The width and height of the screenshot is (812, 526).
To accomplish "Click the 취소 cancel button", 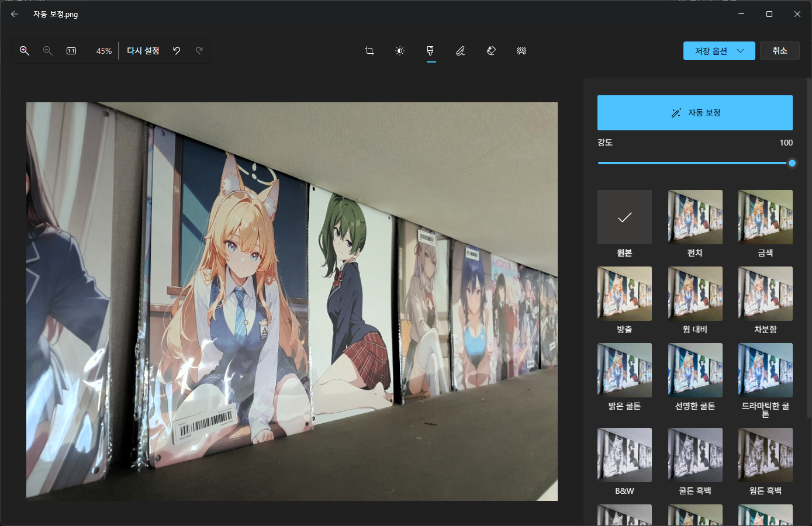I will coord(780,51).
